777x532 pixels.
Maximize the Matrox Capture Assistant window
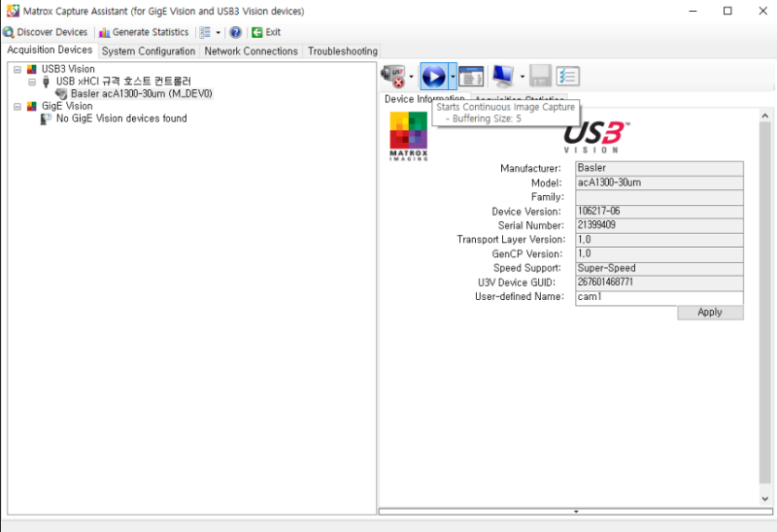click(x=727, y=11)
